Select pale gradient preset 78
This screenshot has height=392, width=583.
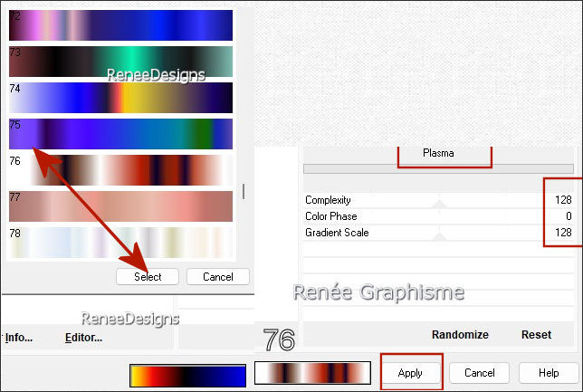pyautogui.click(x=120, y=243)
